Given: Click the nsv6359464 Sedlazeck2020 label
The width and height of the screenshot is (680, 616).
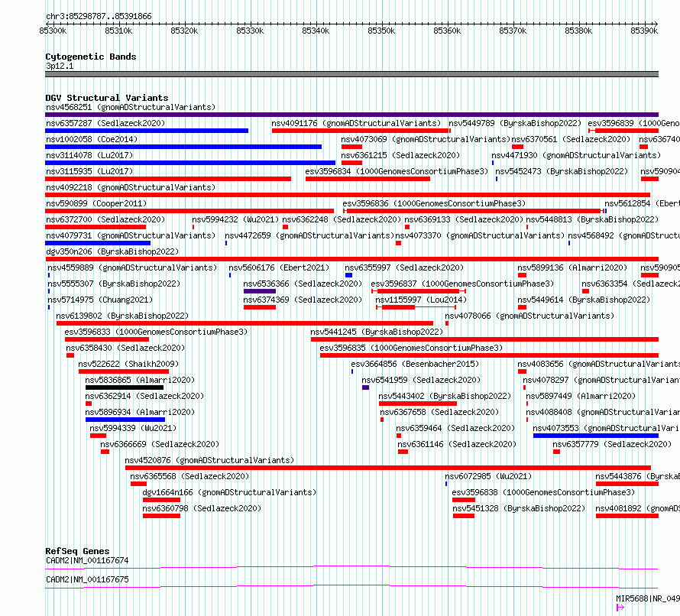Looking at the screenshot, I should tap(455, 428).
